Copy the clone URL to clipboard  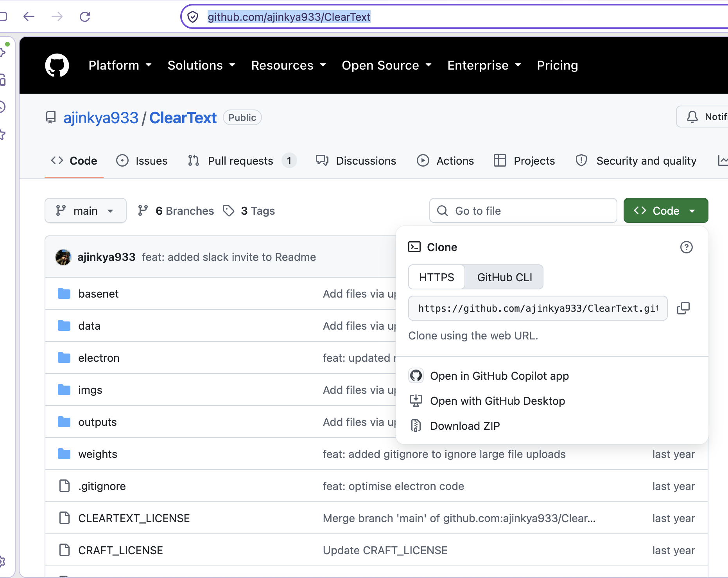pyautogui.click(x=683, y=308)
